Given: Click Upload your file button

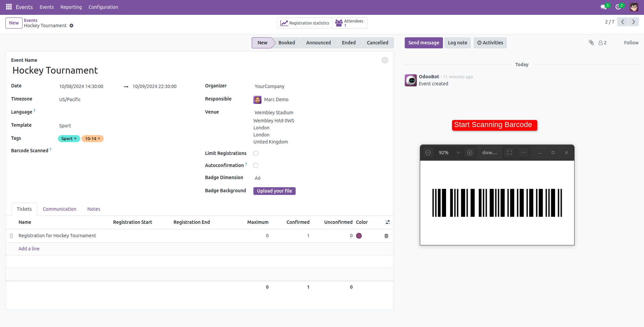Looking at the screenshot, I should click(x=274, y=191).
